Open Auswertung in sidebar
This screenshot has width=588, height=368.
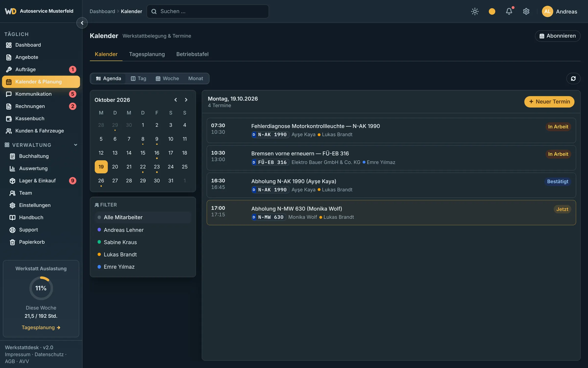point(43,168)
